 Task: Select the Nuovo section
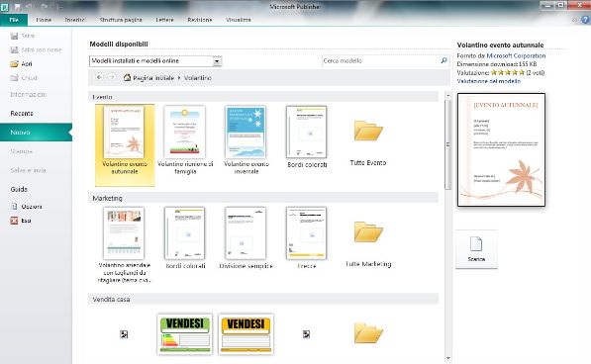pos(36,133)
